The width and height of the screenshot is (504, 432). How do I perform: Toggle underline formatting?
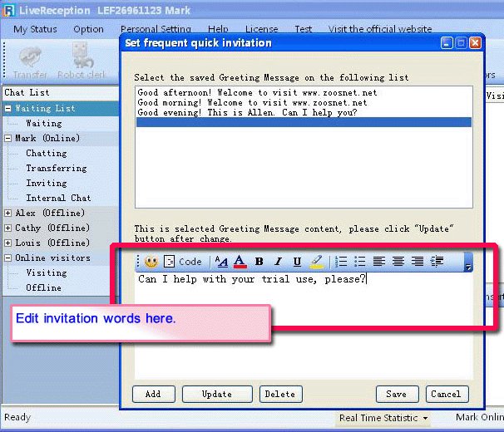coord(297,262)
